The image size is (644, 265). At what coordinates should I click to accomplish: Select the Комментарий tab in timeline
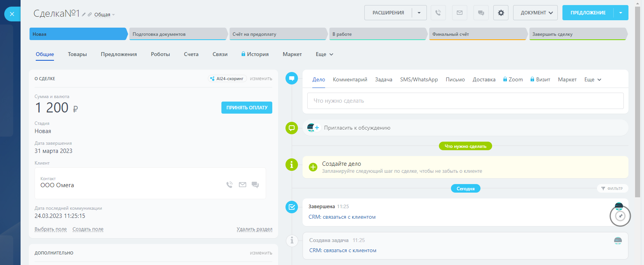pyautogui.click(x=350, y=79)
